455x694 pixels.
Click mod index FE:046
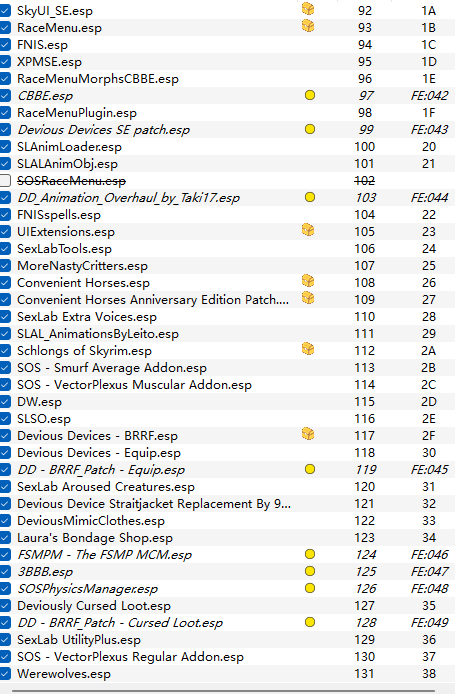429,555
